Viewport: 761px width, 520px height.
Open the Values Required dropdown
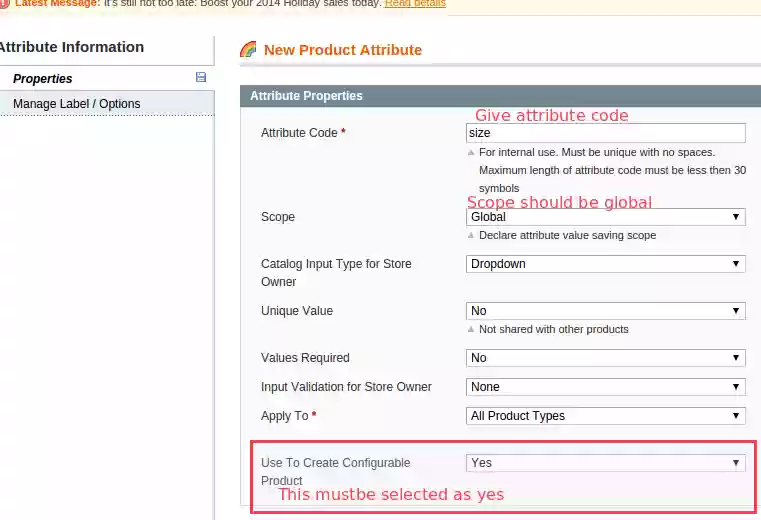(x=606, y=358)
